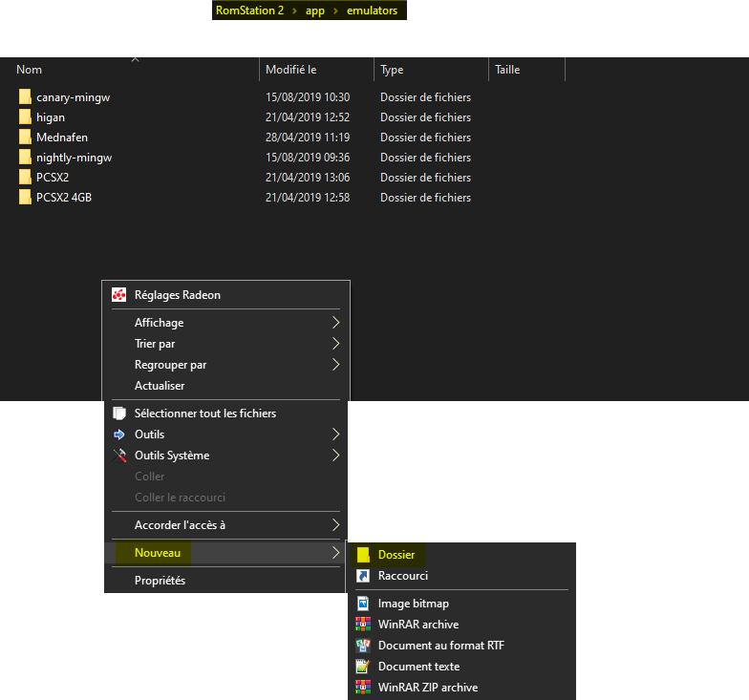Choose Actualiser from the context menu

click(225, 386)
